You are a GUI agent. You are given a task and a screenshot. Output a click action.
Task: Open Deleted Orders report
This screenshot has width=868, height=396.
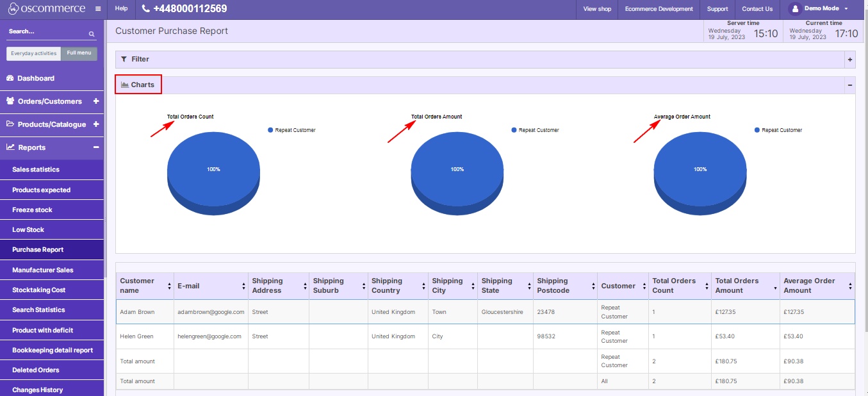click(x=51, y=370)
